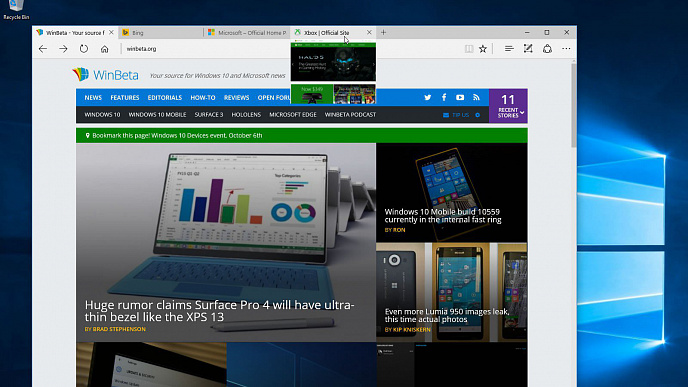This screenshot has height=387, width=688.
Task: Switch to Microsoft Official Home Page tab
Action: pyautogui.click(x=247, y=32)
